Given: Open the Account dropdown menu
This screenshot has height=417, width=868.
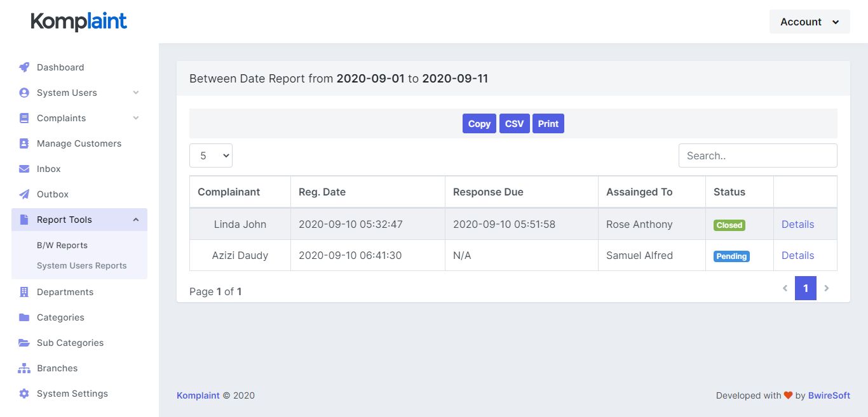Looking at the screenshot, I should coord(809,22).
